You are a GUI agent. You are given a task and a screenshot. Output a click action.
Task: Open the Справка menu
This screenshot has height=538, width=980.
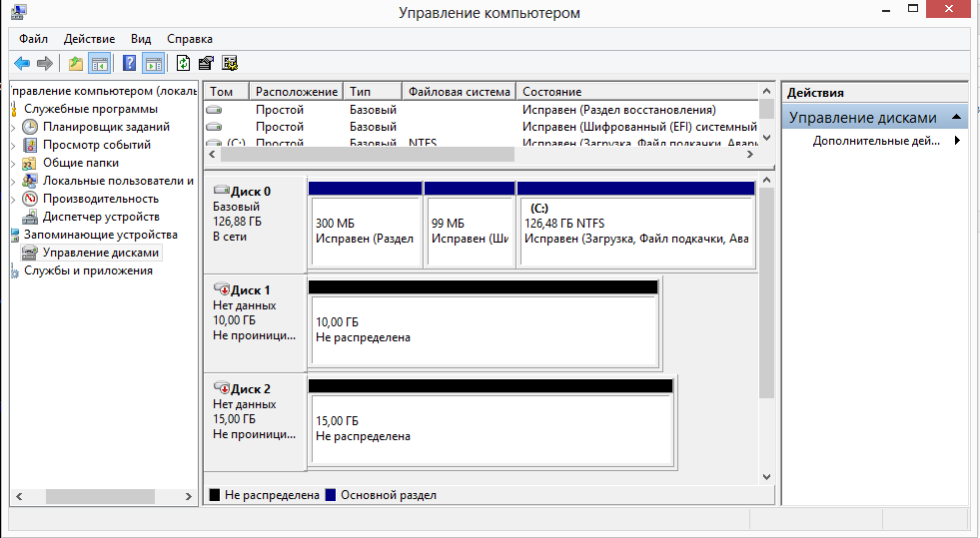190,39
